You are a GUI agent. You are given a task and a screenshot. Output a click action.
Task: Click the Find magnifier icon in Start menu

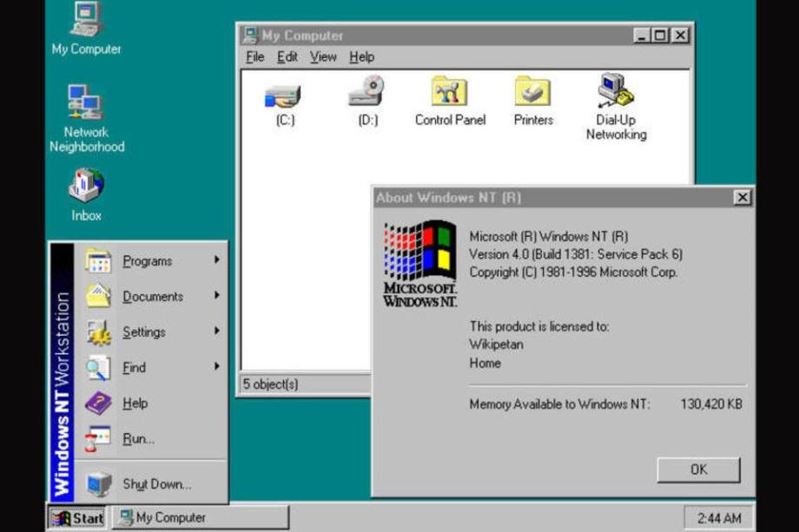point(98,368)
